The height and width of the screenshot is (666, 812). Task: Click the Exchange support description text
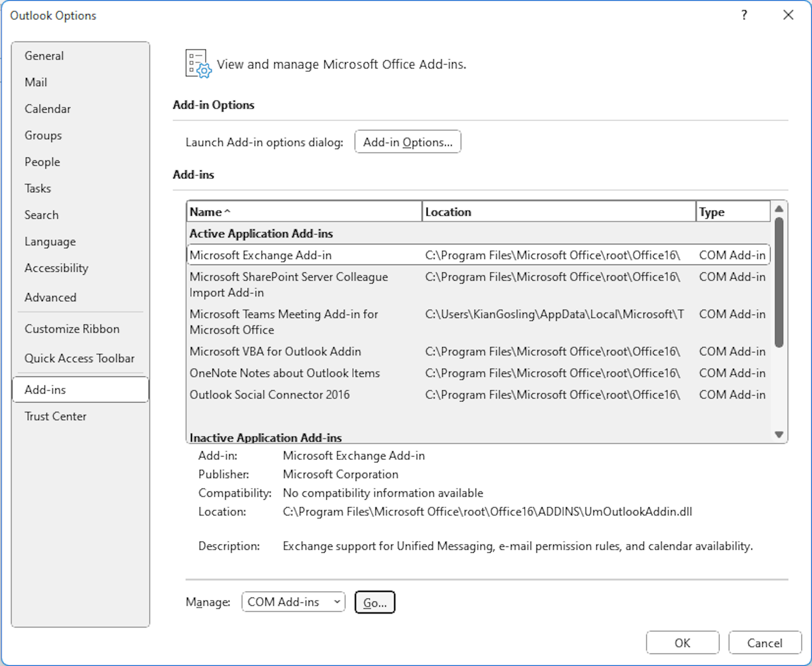(518, 546)
